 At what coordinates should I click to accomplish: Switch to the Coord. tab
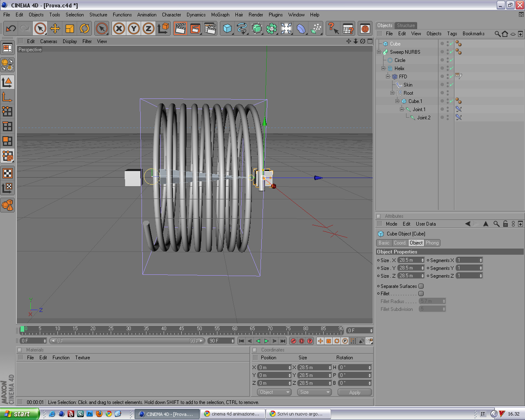pos(399,243)
